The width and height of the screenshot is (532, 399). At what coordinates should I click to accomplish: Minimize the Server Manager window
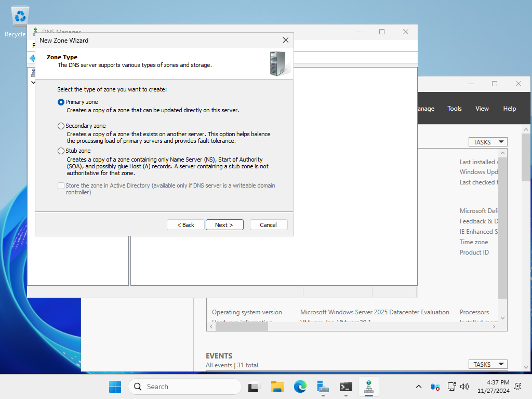(471, 84)
